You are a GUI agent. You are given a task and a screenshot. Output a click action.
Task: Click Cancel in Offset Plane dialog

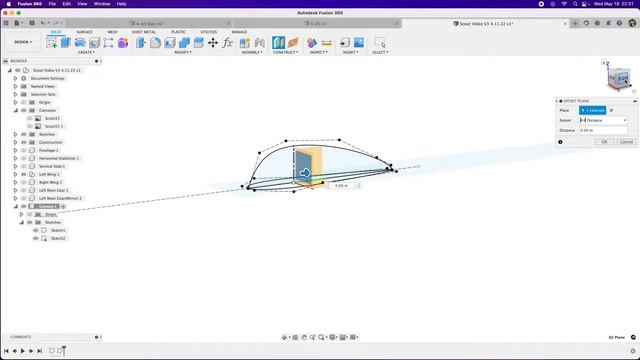coord(626,142)
